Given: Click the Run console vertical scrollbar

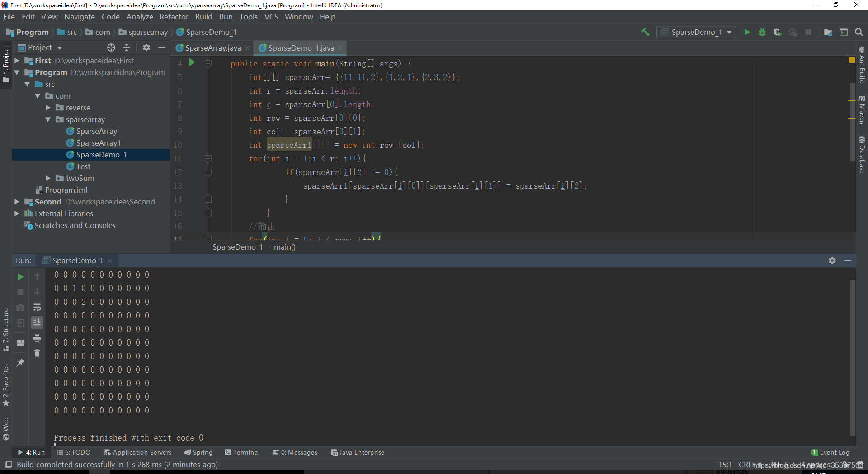Looking at the screenshot, I should (853, 357).
